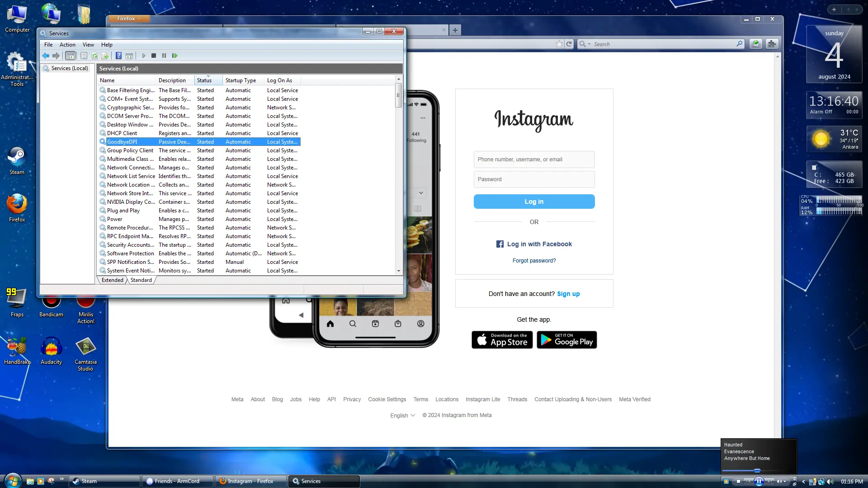The image size is (868, 488).
Task: Export the services list using toolbar icon
Action: (x=105, y=56)
